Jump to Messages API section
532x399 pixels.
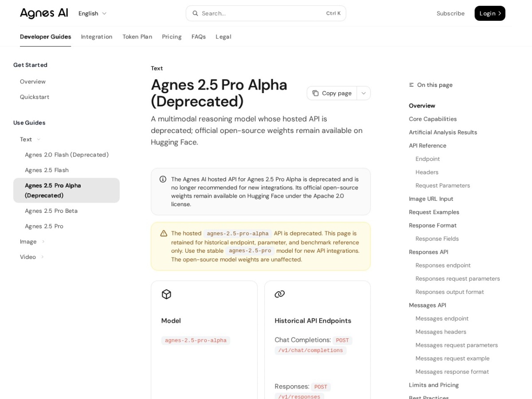pyautogui.click(x=427, y=305)
